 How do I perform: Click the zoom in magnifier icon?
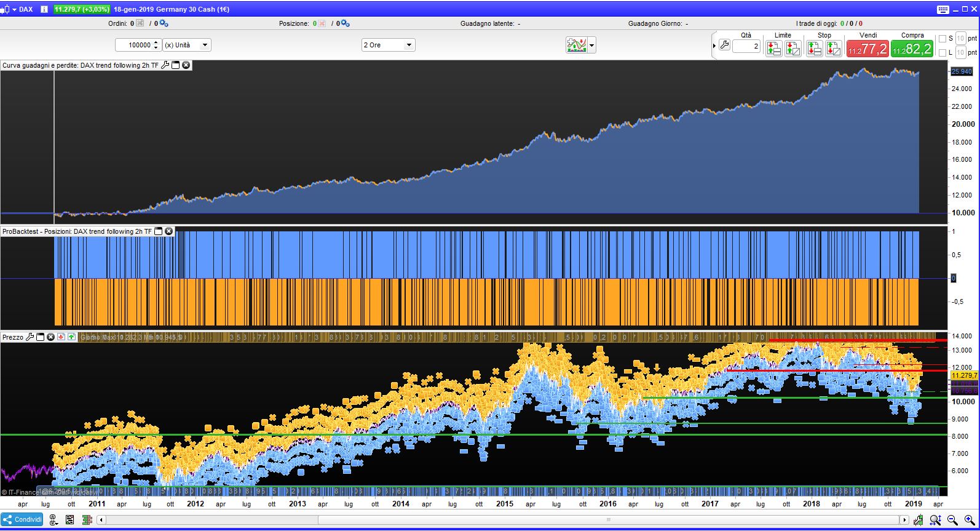970,520
